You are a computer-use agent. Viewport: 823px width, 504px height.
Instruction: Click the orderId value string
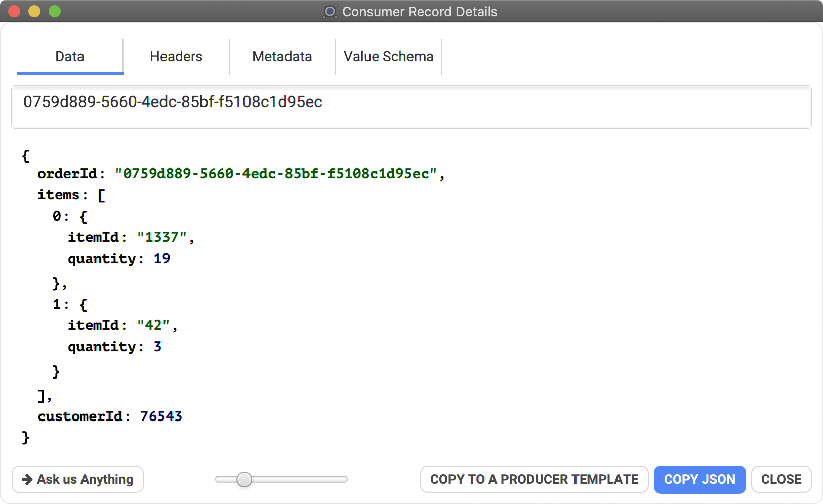coord(276,174)
